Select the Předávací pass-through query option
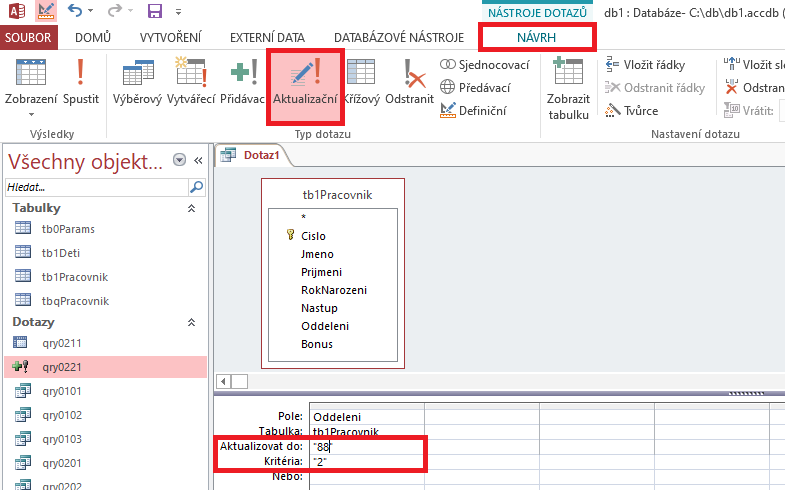Image resolution: width=785 pixels, height=490 pixels. click(475, 88)
